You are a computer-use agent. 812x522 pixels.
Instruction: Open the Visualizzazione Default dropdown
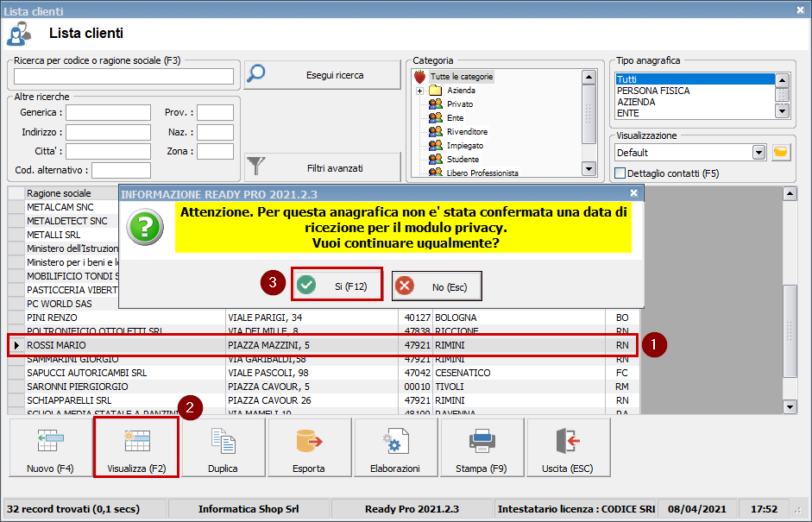758,152
